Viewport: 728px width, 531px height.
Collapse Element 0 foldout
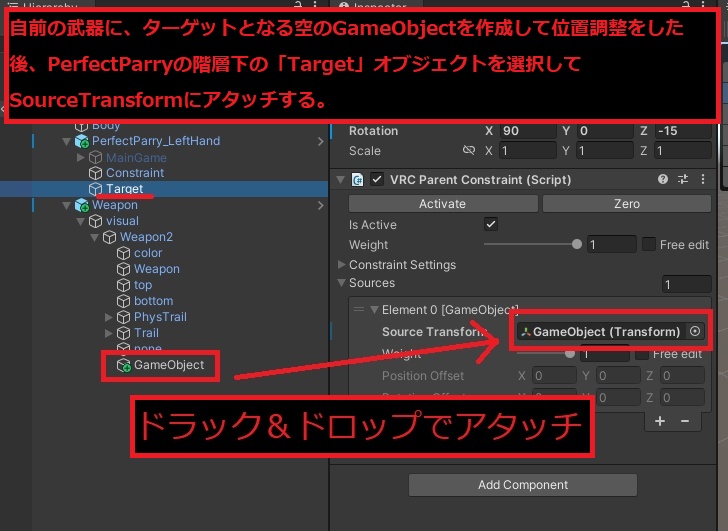[x=374, y=310]
